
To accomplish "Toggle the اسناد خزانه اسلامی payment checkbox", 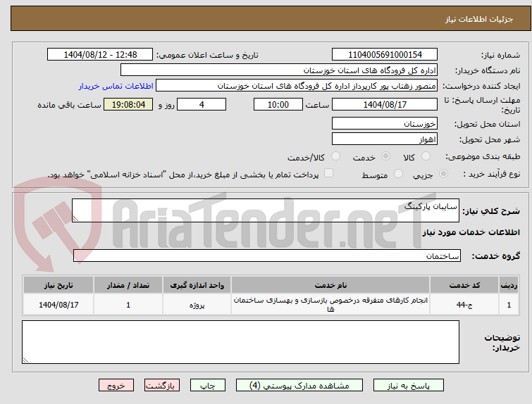I will (x=328, y=173).
